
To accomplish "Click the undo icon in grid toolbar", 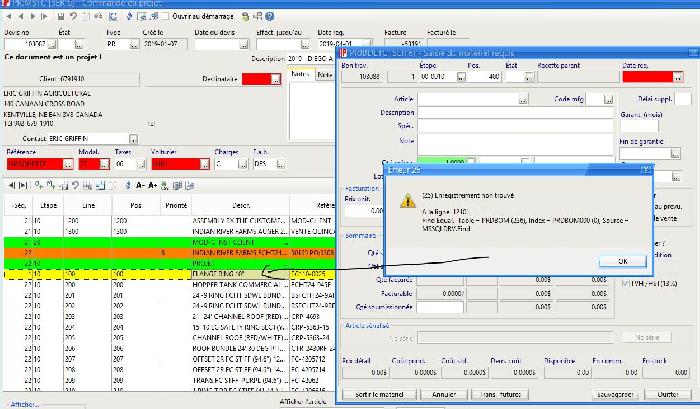I will pos(74,185).
